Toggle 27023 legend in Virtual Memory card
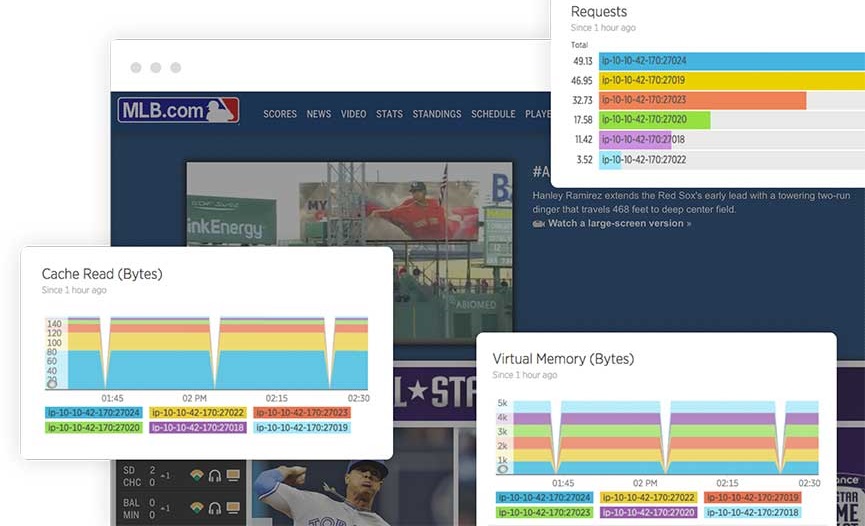This screenshot has height=526, width=865. [x=544, y=513]
